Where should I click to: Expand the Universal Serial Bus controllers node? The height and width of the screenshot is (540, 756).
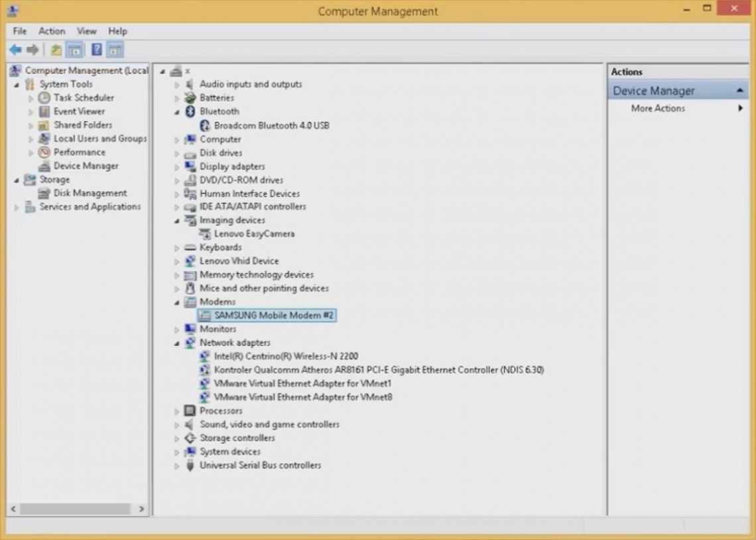coord(176,465)
